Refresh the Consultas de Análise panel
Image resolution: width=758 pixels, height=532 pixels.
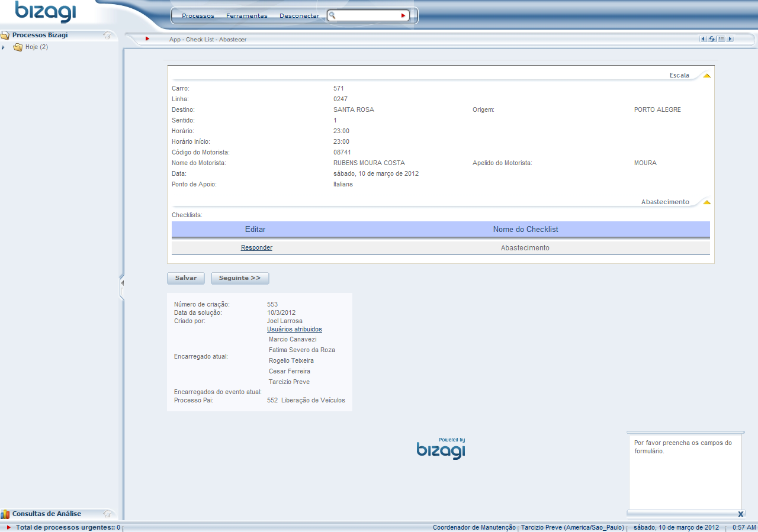click(108, 514)
